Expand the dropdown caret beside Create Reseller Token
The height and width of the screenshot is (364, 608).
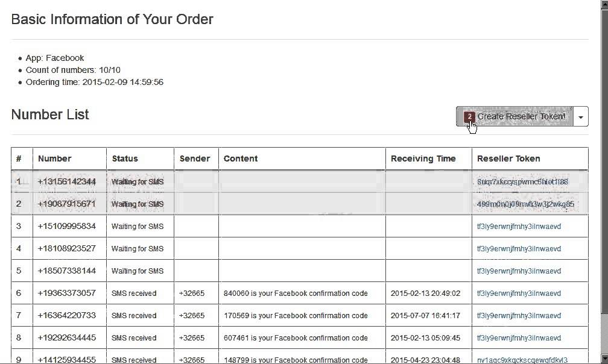tap(581, 117)
